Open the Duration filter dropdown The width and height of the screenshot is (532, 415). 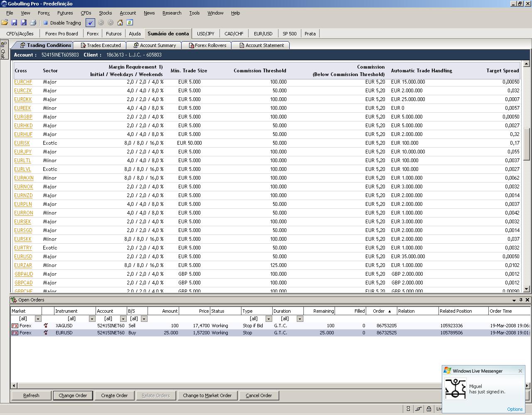tap(300, 319)
